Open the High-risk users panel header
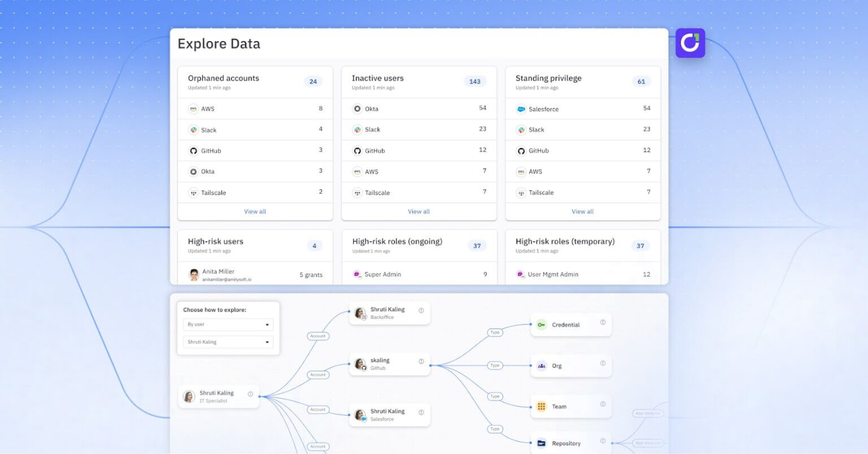The height and width of the screenshot is (454, 868). pos(215,241)
